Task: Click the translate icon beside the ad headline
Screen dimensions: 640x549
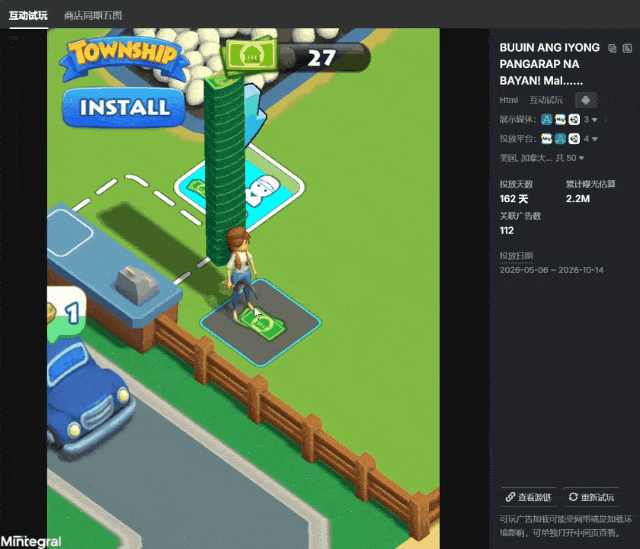Action: tap(627, 48)
